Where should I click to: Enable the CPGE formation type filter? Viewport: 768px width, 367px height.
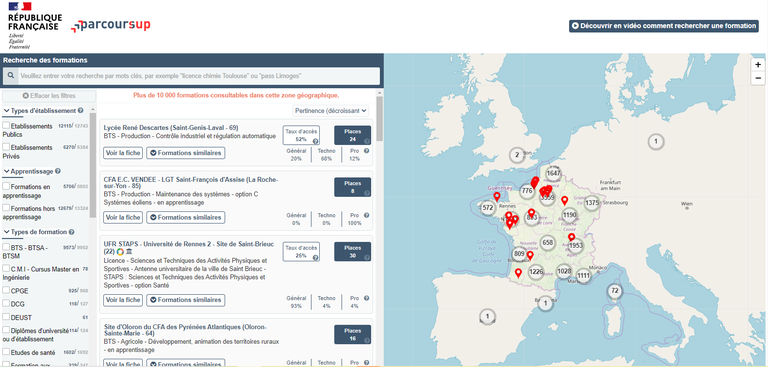6,290
